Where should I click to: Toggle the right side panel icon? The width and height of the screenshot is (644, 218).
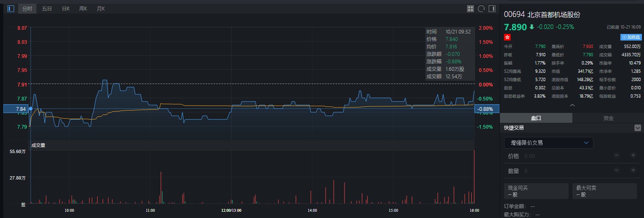[492, 9]
